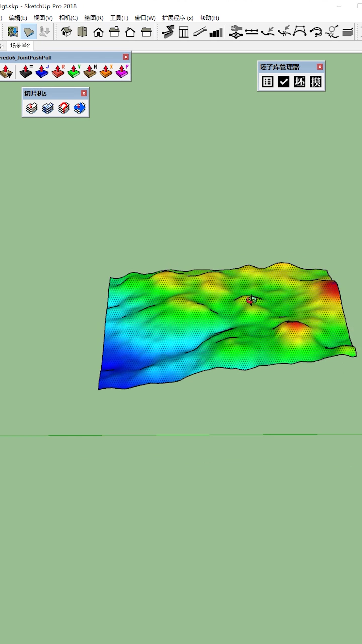Screen dimensions: 362x644
Task: Open the 窗口(W) menu
Action: click(145, 18)
